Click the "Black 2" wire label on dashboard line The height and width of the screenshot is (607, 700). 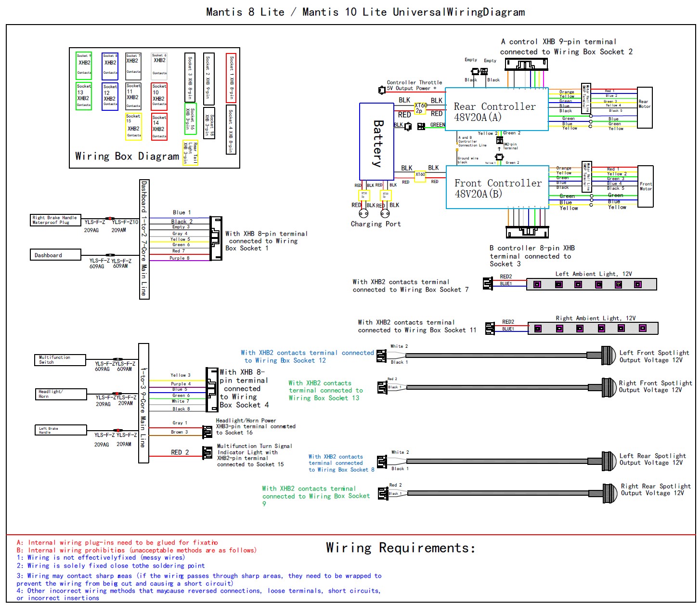(182, 222)
